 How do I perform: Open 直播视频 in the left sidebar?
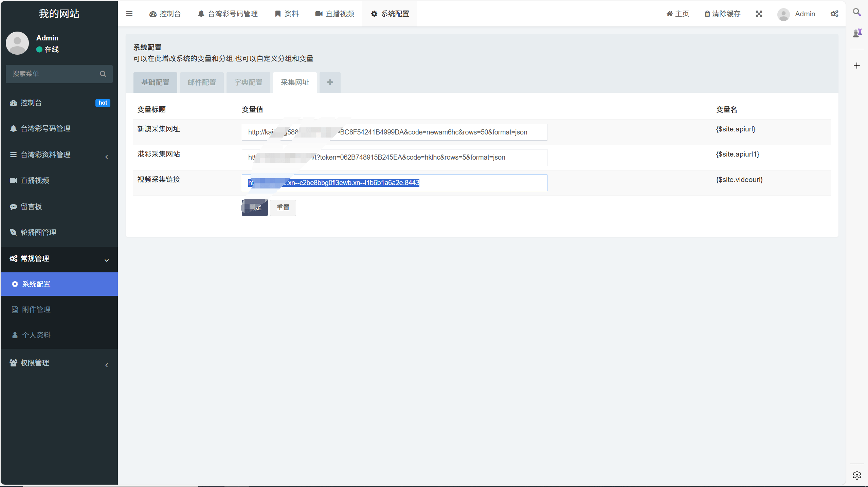pyautogui.click(x=35, y=181)
